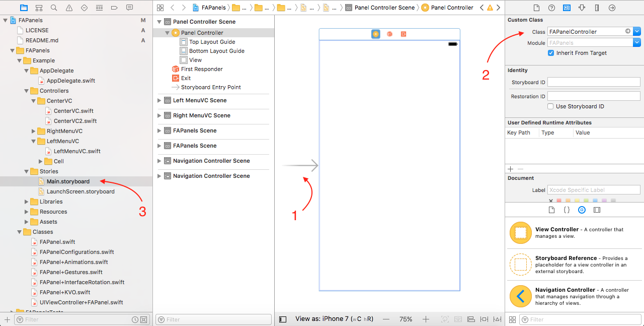This screenshot has height=326, width=644.
Task: Click Panel Controller Scene in jump bar
Action: click(380, 8)
